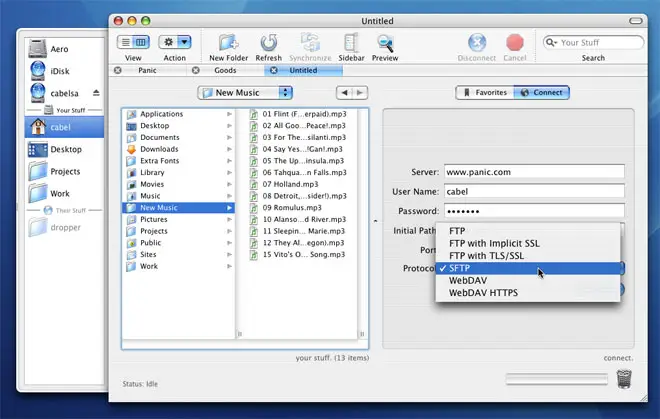Open the Preview tool in toolbar
This screenshot has width=660, height=419.
pyautogui.click(x=385, y=43)
